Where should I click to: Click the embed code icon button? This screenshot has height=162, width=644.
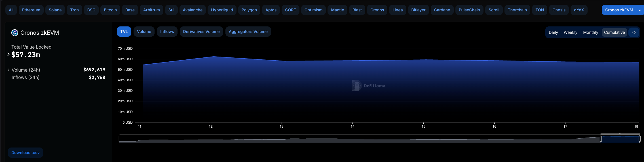634,32
